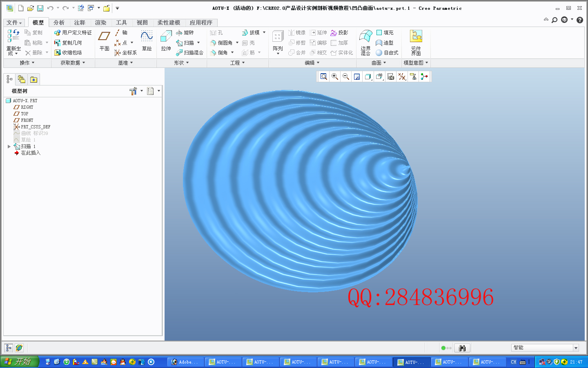This screenshot has height=368, width=588.
Task: Open the Model Intent (模型意图) dropdown
Action: point(416,63)
